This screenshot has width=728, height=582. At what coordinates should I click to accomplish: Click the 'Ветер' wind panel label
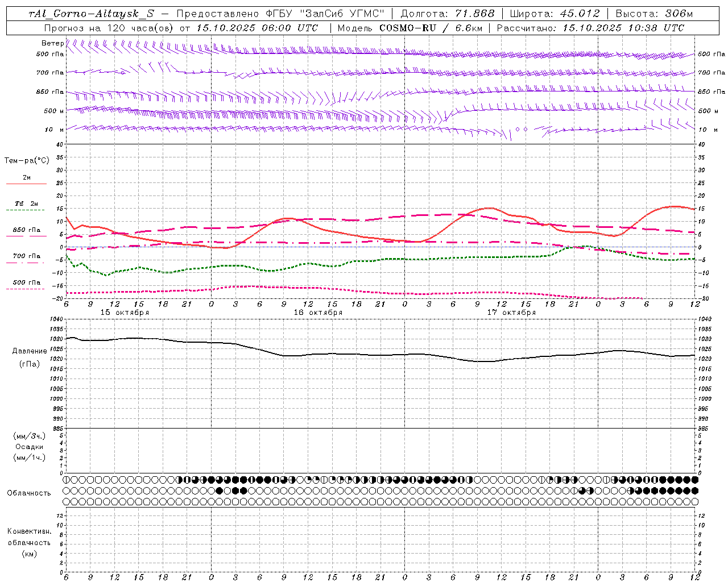(x=52, y=43)
